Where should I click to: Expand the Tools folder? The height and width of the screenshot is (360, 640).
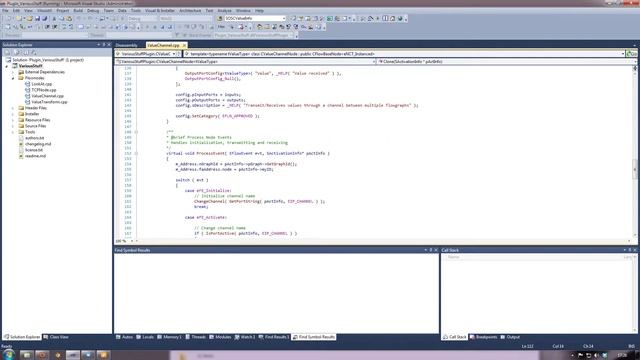point(13,132)
